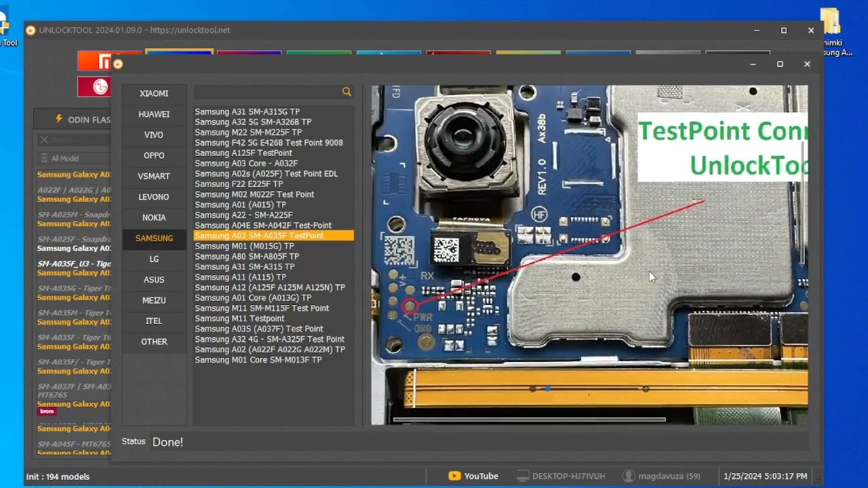Select the HUAWEI brand tab
Screen dimensions: 868x488
[154, 115]
